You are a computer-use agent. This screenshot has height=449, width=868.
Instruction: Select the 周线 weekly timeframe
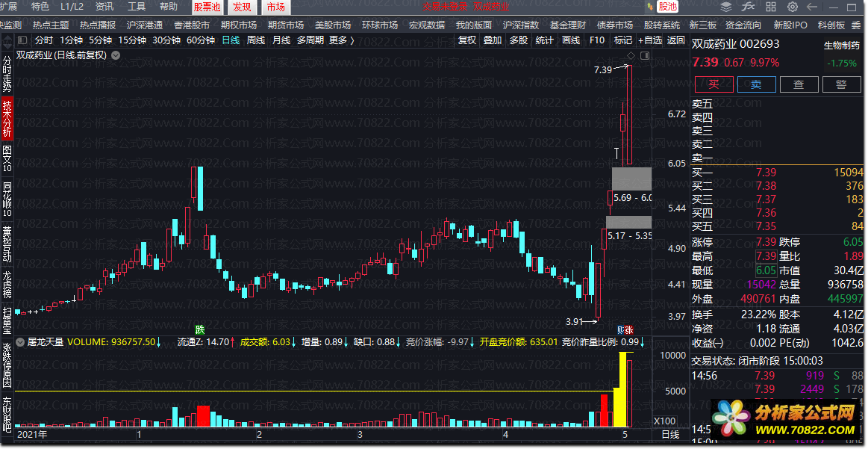tap(256, 40)
